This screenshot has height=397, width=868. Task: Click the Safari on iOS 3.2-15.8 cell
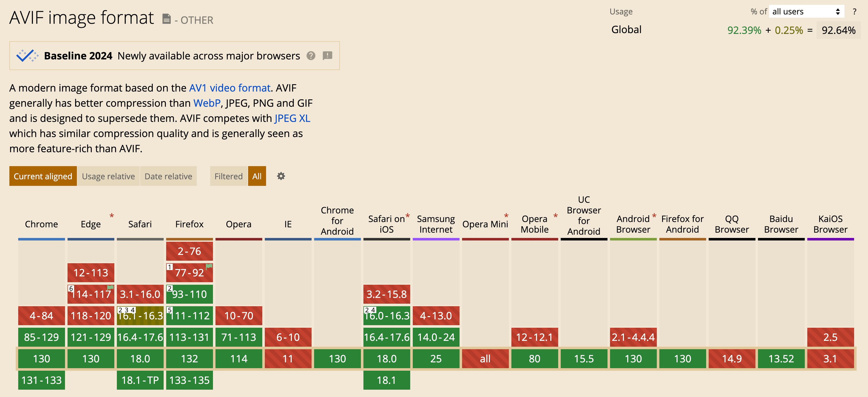pyautogui.click(x=386, y=294)
